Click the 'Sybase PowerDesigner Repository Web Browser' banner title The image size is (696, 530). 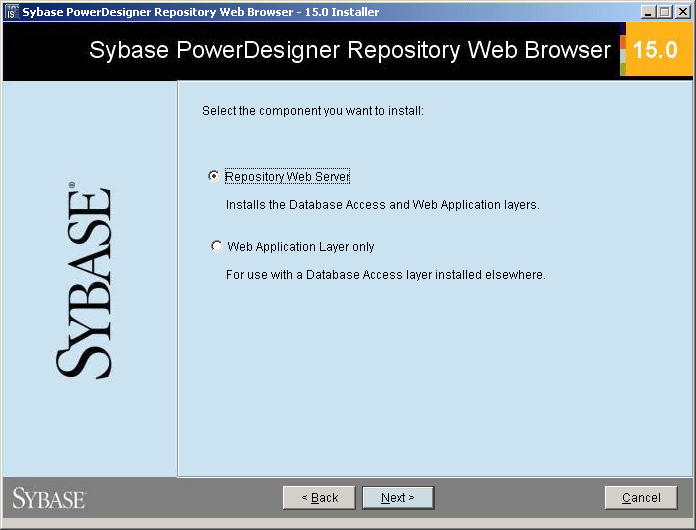tap(350, 50)
